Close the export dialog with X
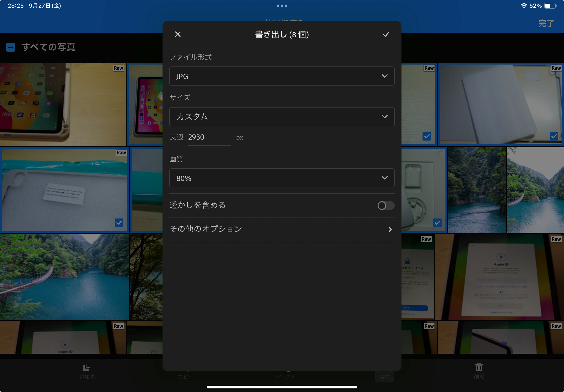The width and height of the screenshot is (564, 392). (178, 34)
